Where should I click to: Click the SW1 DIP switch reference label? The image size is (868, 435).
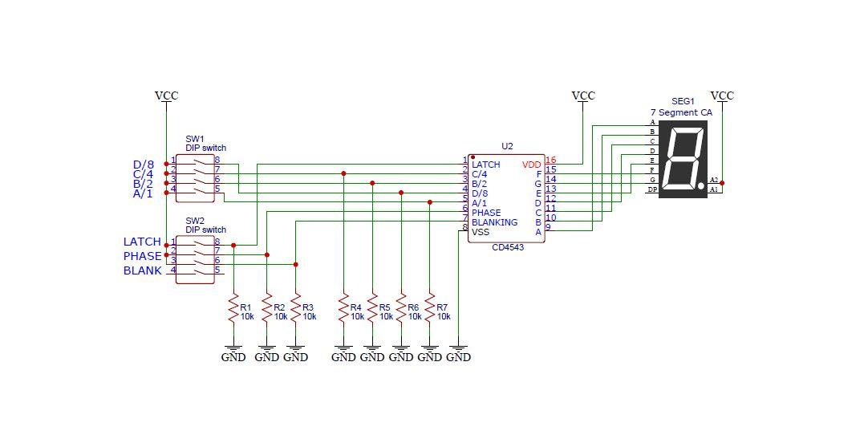tap(195, 139)
